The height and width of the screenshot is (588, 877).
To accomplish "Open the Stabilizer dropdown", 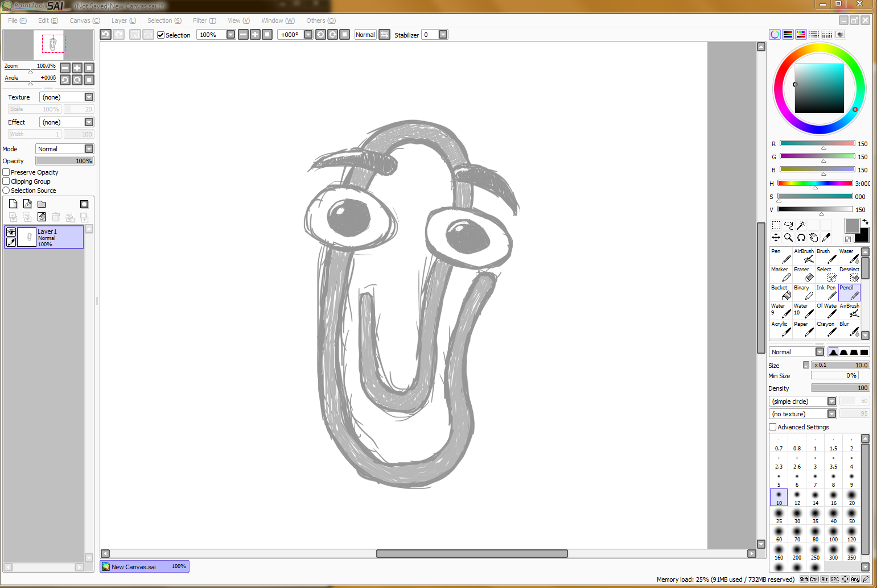I will [443, 34].
